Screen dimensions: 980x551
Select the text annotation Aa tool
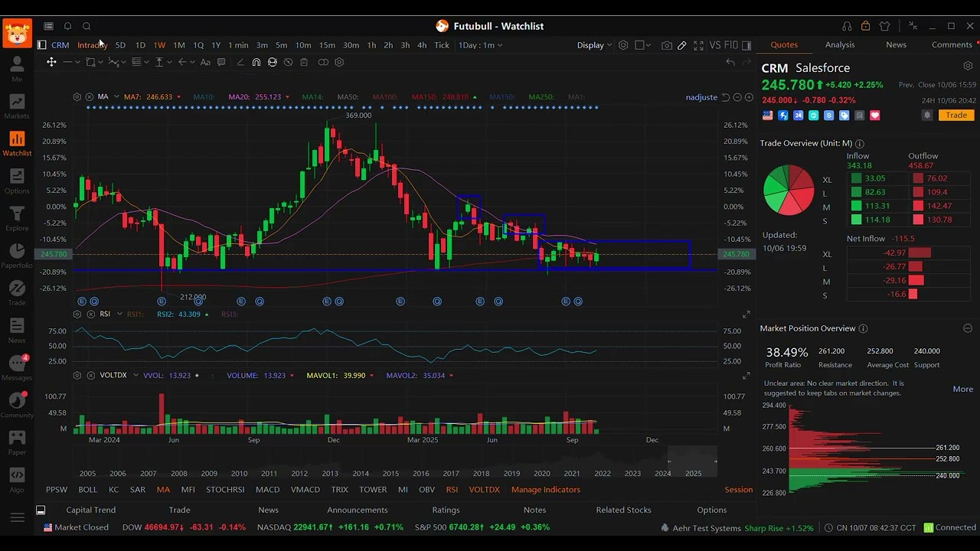[205, 62]
